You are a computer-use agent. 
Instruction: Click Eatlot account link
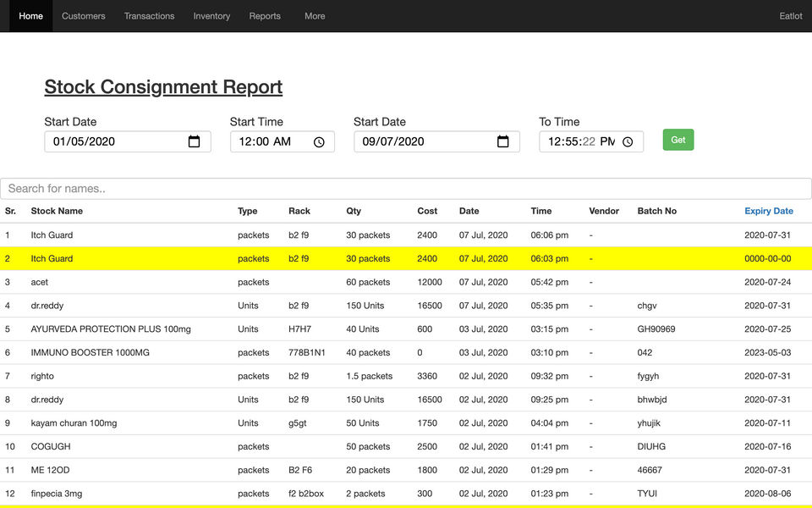pyautogui.click(x=791, y=16)
